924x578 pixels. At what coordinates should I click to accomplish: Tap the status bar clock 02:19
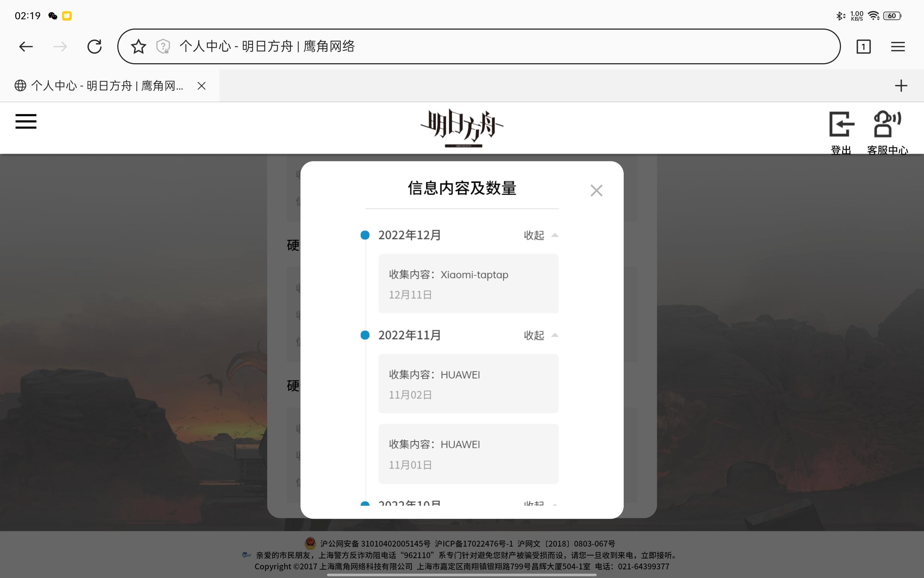(27, 16)
